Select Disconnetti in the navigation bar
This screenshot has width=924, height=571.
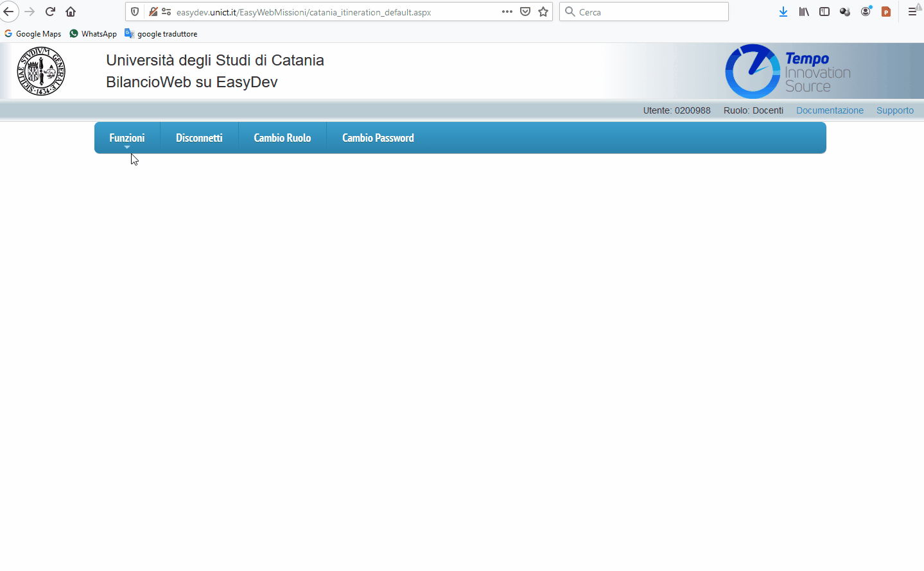click(x=199, y=138)
